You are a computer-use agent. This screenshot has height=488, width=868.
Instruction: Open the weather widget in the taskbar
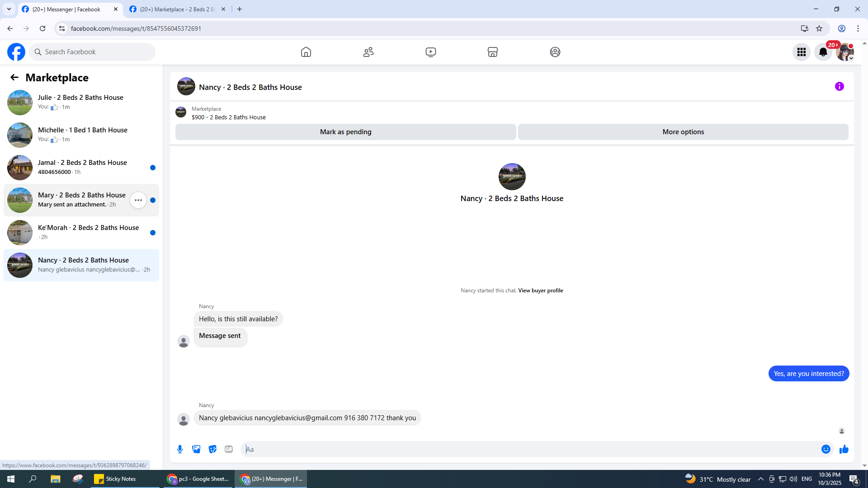pyautogui.click(x=717, y=479)
